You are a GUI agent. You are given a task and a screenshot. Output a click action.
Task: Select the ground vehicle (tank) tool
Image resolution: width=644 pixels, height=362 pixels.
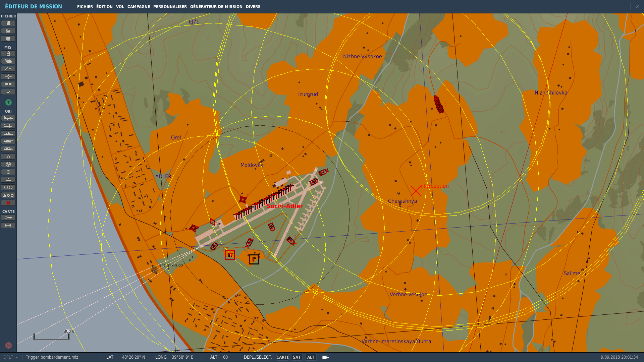coord(8,141)
